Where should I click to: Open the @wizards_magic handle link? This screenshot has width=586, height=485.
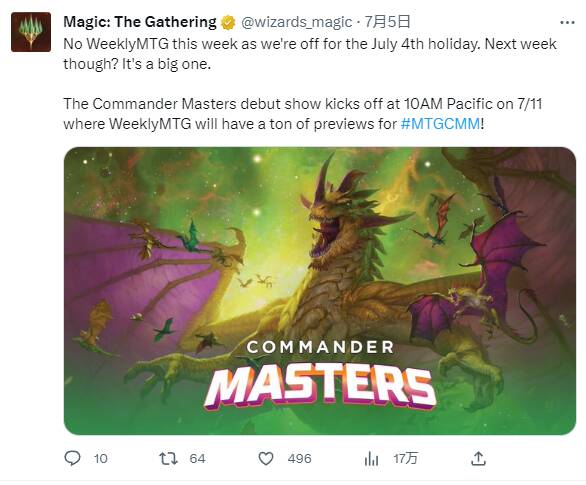click(296, 22)
